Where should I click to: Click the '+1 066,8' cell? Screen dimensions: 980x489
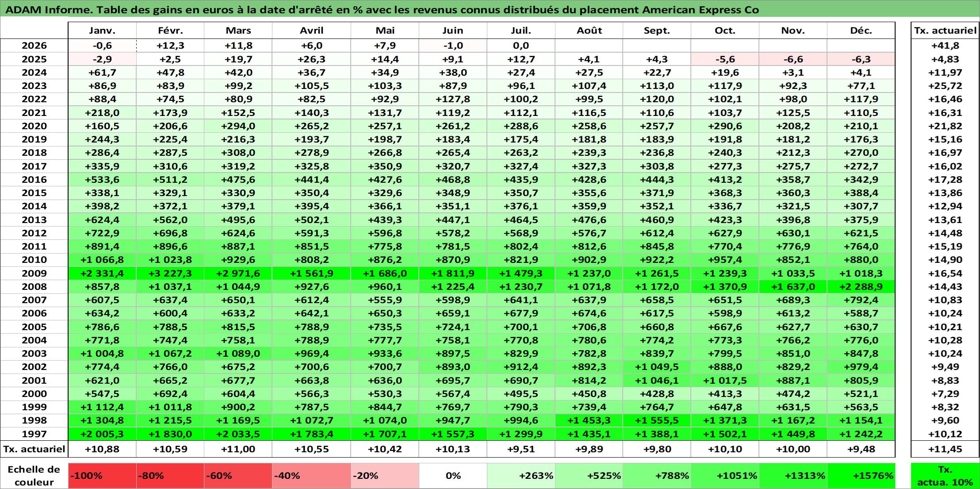pos(102,260)
